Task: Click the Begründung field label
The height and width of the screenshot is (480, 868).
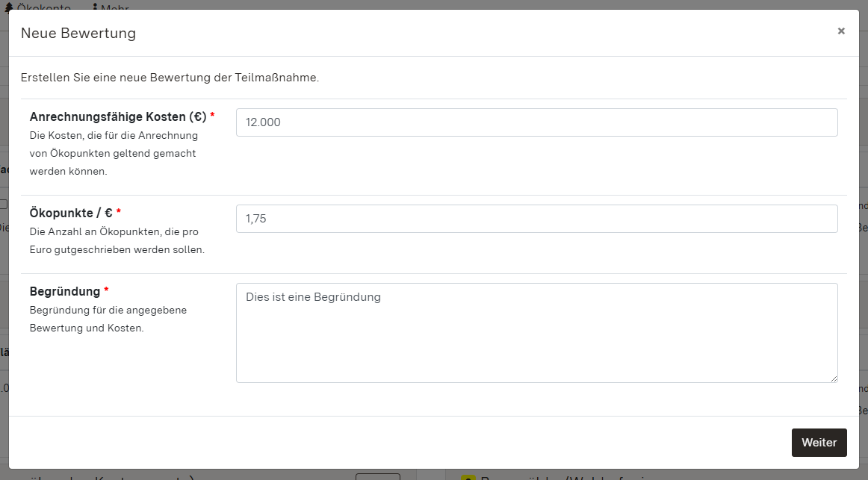Action: 65,291
